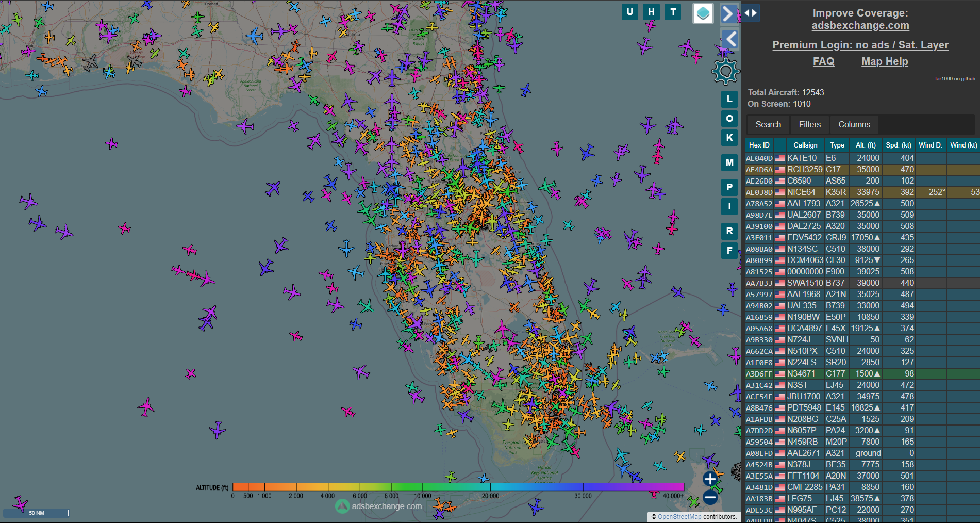Click the 30 000 ft blue altitude color

[583, 487]
